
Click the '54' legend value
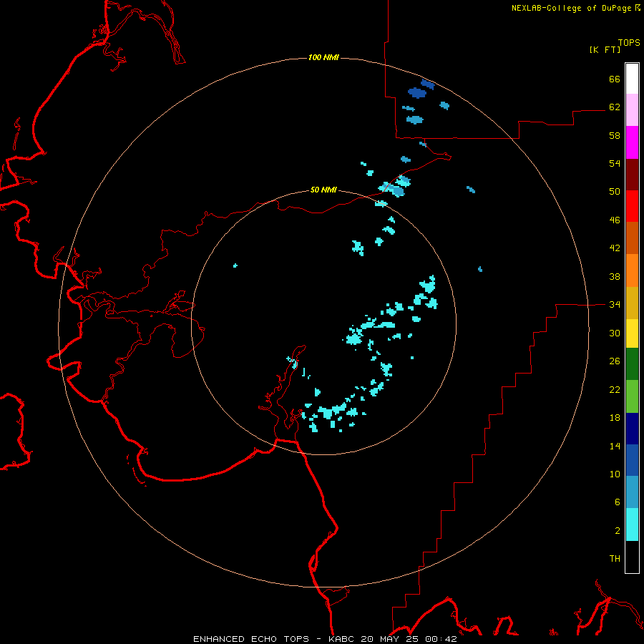[x=615, y=163]
